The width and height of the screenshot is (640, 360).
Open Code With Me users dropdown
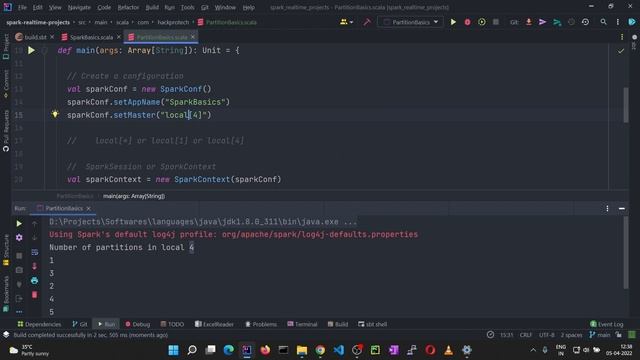[347, 22]
